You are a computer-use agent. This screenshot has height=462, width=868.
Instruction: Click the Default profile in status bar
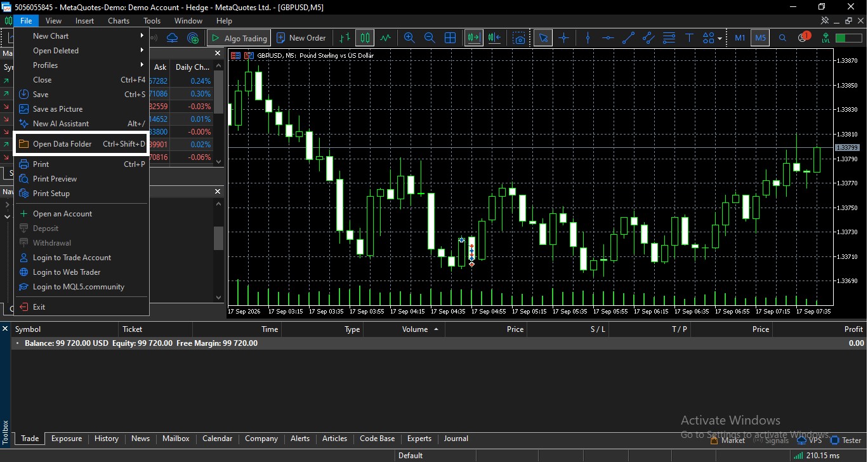tap(411, 456)
